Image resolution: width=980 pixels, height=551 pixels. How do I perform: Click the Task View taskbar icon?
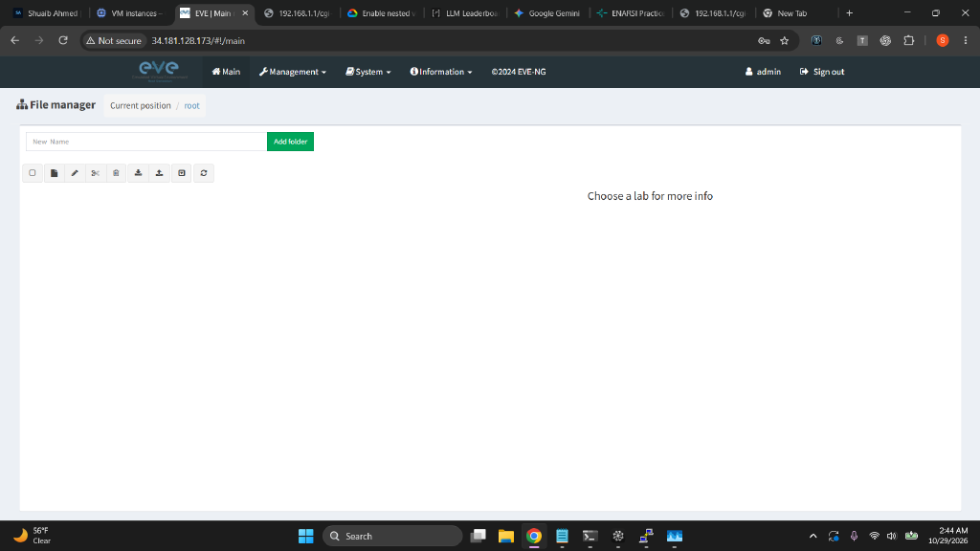[x=479, y=536]
